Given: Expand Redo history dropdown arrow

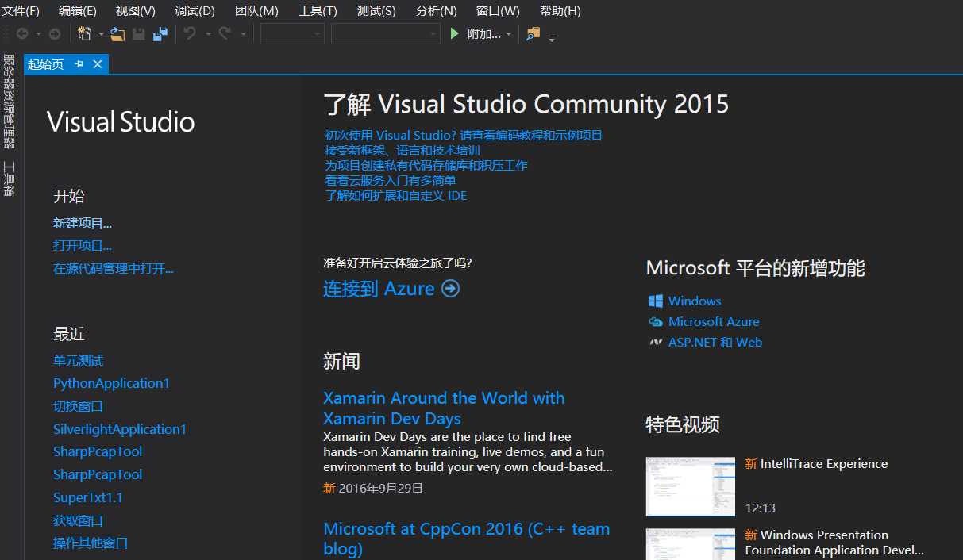Looking at the screenshot, I should coord(243,34).
